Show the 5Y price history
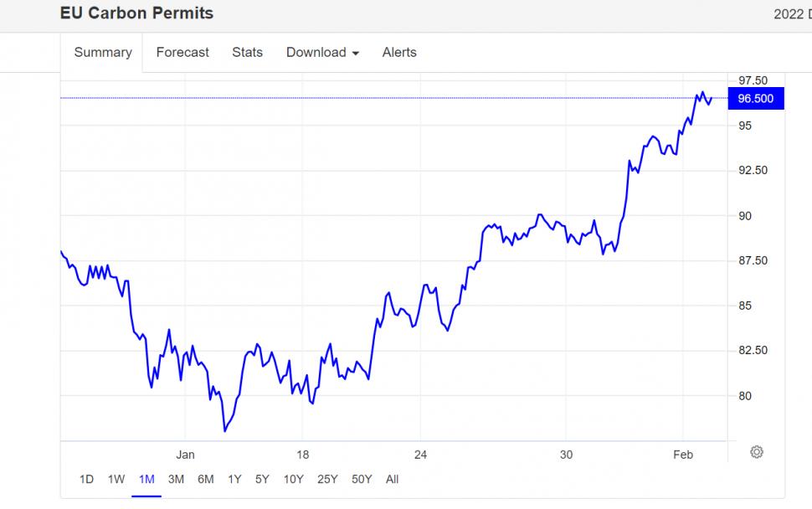 click(x=262, y=480)
